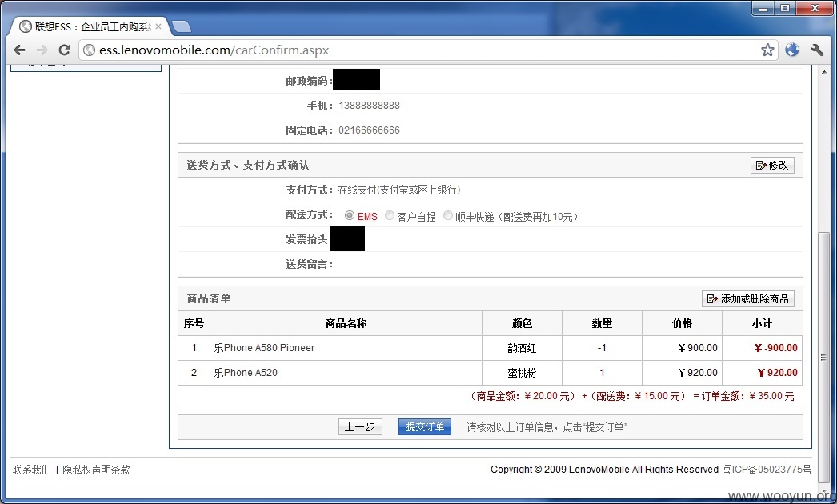Click 在线支付(支付宝或网上银行) payment text

[399, 190]
